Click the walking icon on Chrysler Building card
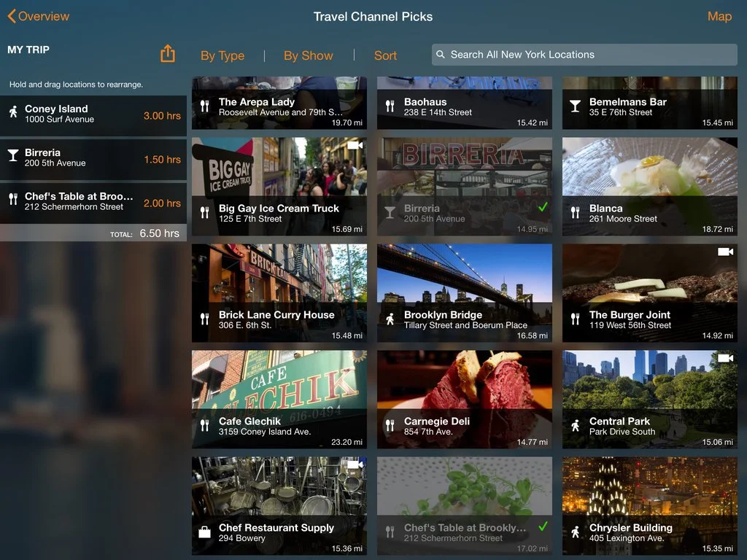Image resolution: width=747 pixels, height=560 pixels. (x=576, y=532)
